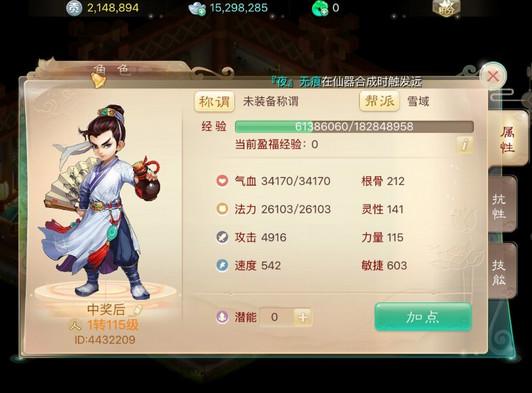
Task: Tap the rename pencil beside character name
Action: tap(137, 310)
